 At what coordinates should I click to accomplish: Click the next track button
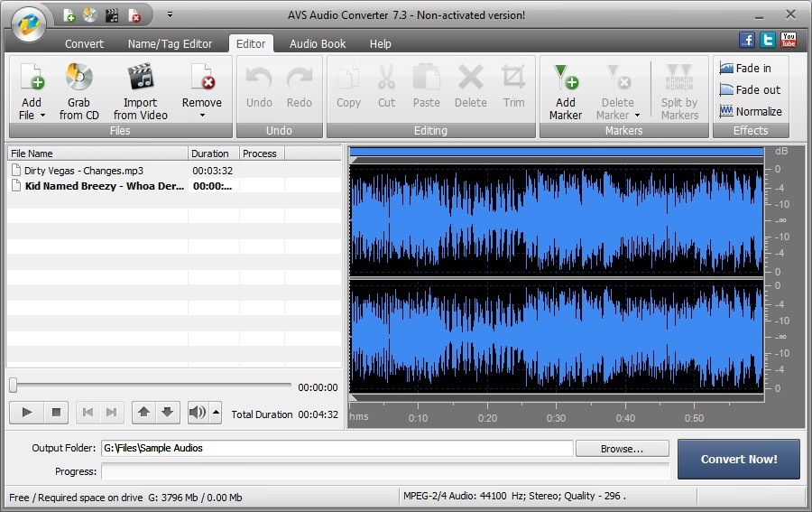pos(111,413)
